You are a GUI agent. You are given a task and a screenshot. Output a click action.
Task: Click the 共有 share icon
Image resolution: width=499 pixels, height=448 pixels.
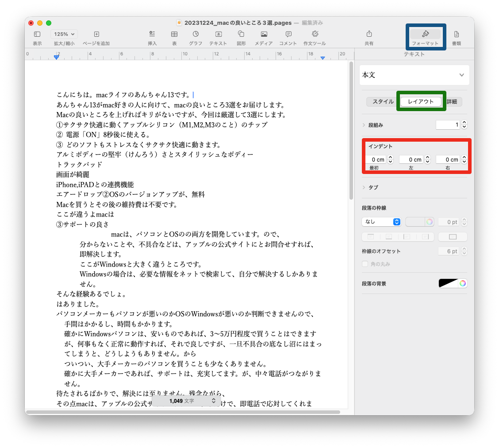pyautogui.click(x=369, y=34)
